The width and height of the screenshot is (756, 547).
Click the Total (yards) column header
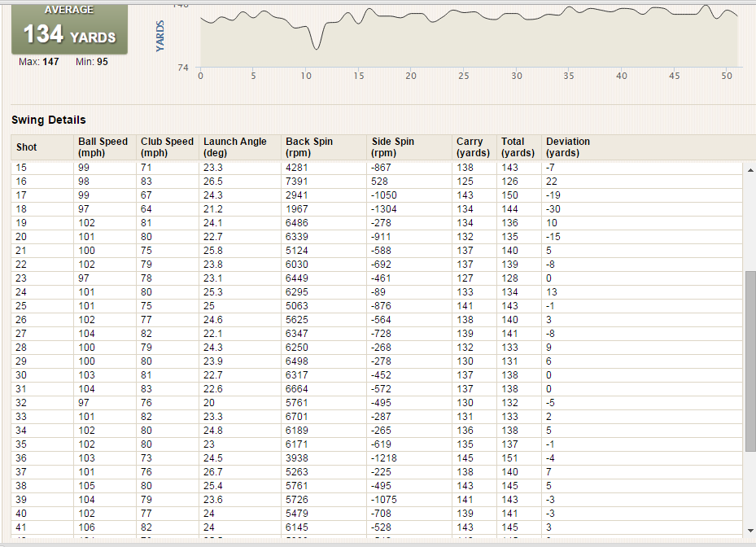[518, 147]
